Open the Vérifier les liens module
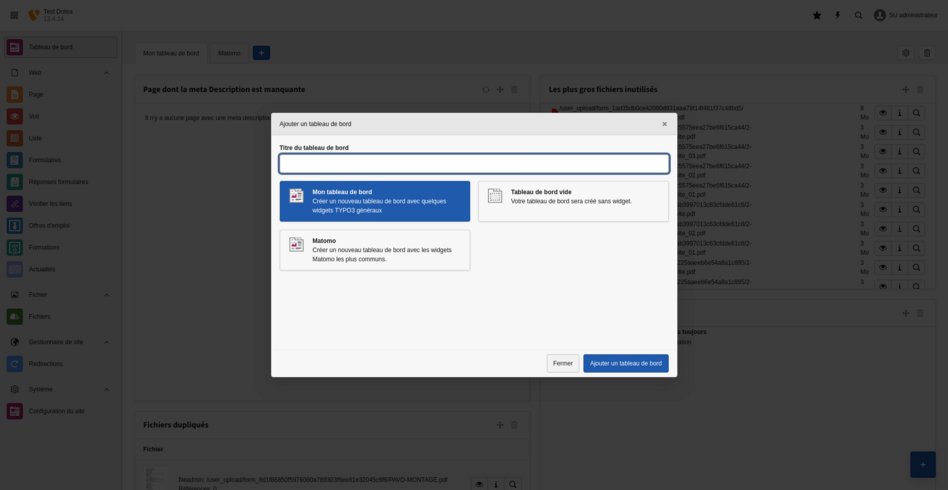 (60, 203)
